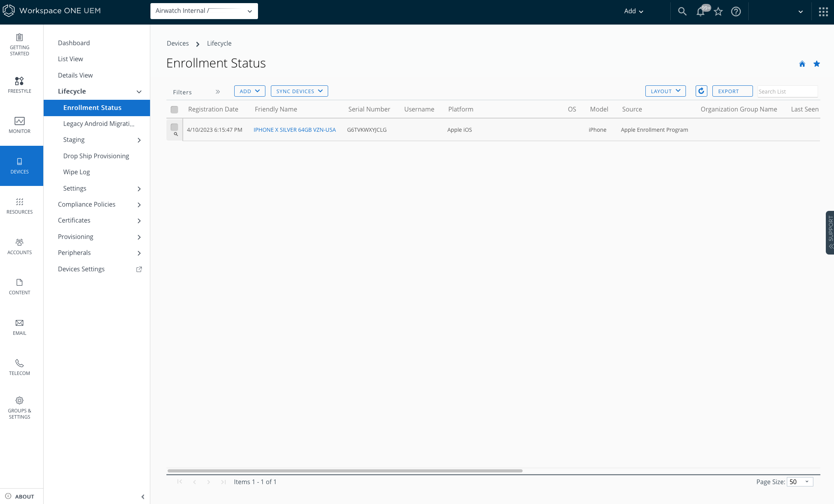Open IPHONE X SILVER 64GB VZN-USA link

[x=295, y=130]
